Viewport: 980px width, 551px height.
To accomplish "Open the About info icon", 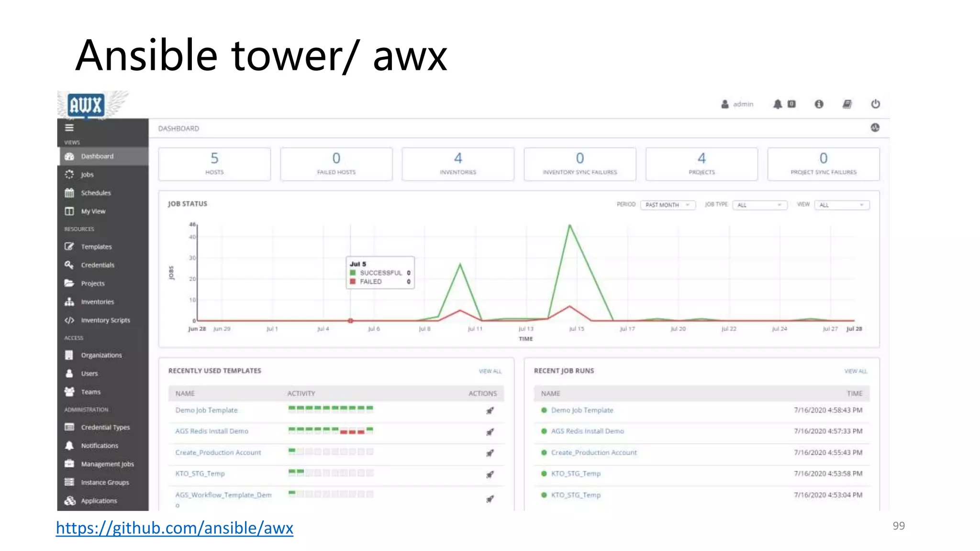I will click(x=819, y=104).
